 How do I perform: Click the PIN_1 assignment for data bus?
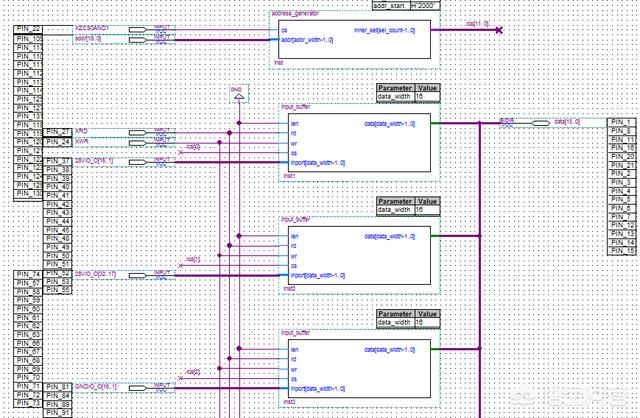point(622,122)
